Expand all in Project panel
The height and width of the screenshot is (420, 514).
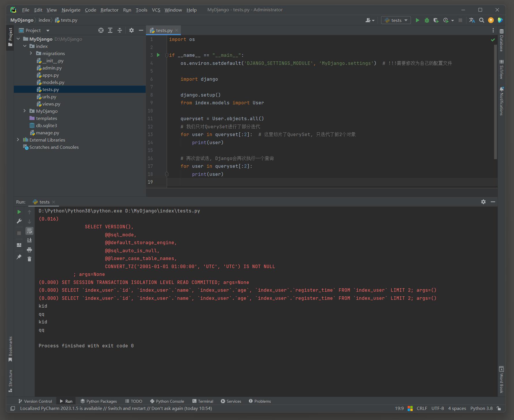[x=110, y=30]
